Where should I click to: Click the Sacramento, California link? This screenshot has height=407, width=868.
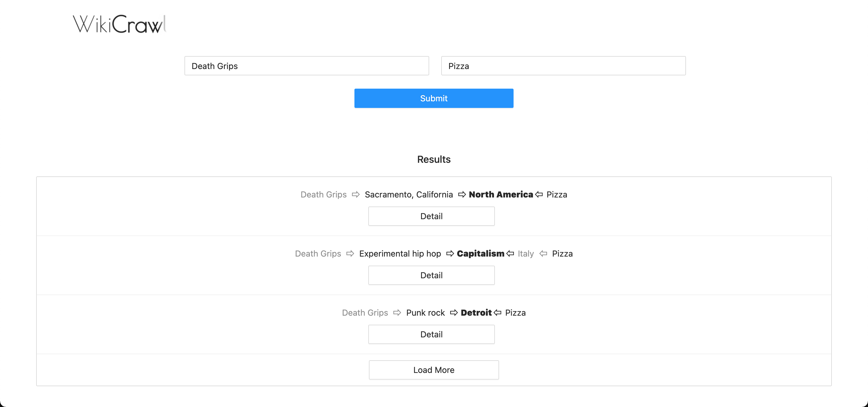click(x=409, y=194)
